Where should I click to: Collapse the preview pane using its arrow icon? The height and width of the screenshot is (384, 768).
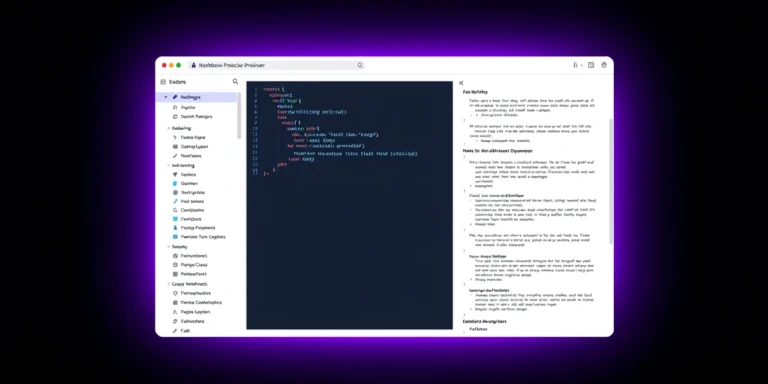(x=461, y=83)
